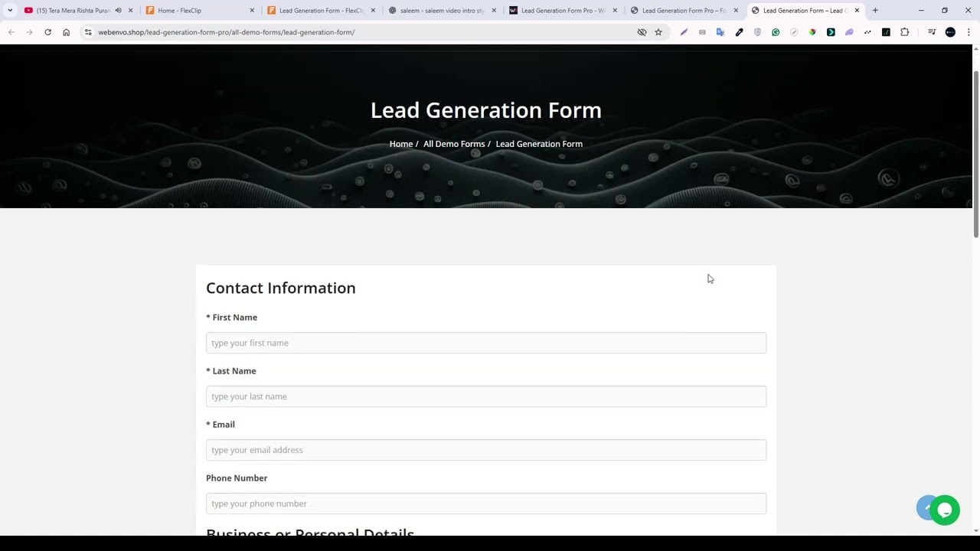Screen dimensions: 980x551
Task: Switch to the saleem video intro tab
Action: 442,11
